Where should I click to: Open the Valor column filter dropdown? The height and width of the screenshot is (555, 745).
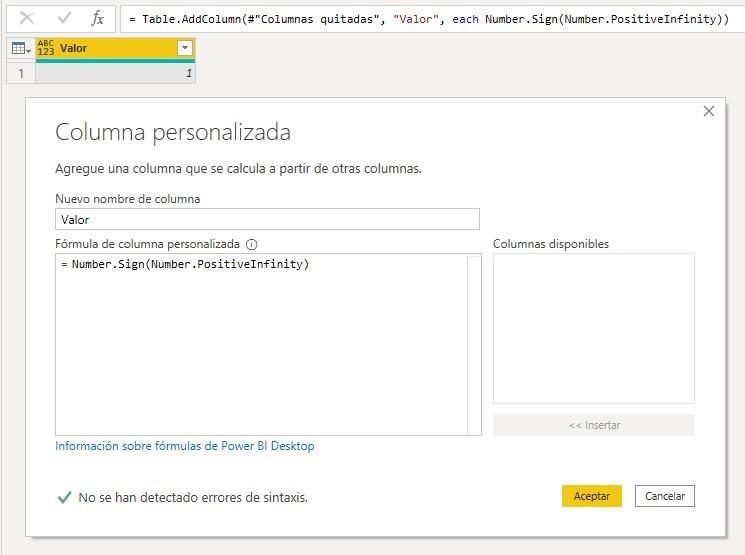184,48
